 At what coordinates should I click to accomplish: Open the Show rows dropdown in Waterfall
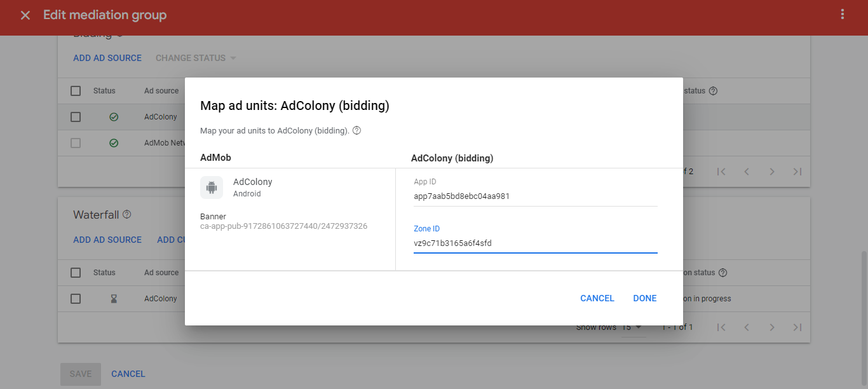[633, 327]
